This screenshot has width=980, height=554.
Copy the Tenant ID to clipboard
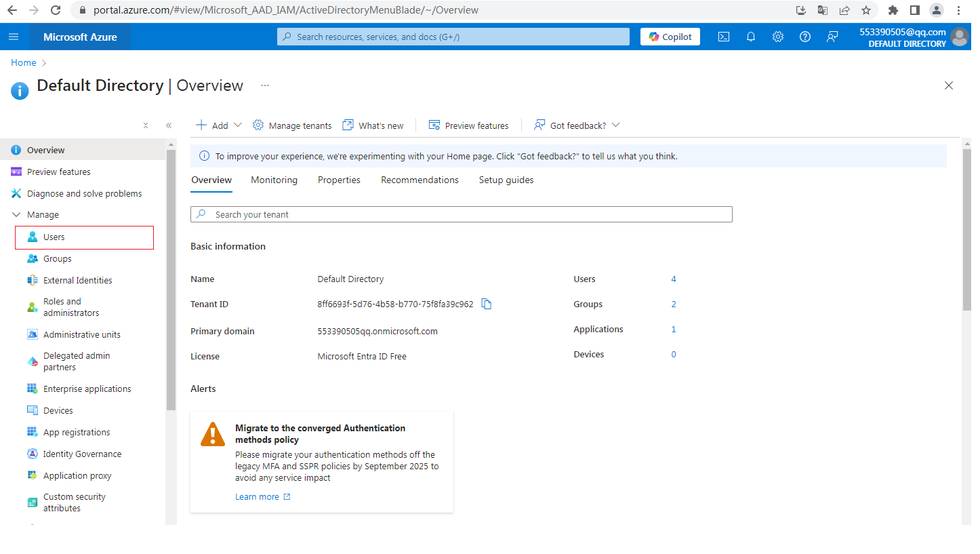pyautogui.click(x=487, y=304)
